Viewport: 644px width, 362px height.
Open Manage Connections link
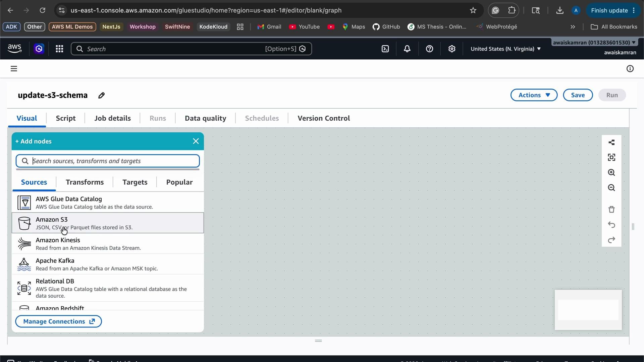pyautogui.click(x=59, y=321)
